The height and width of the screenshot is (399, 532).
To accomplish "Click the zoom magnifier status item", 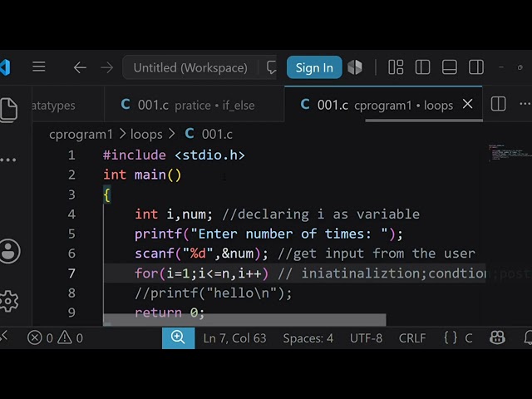I will coord(178,338).
